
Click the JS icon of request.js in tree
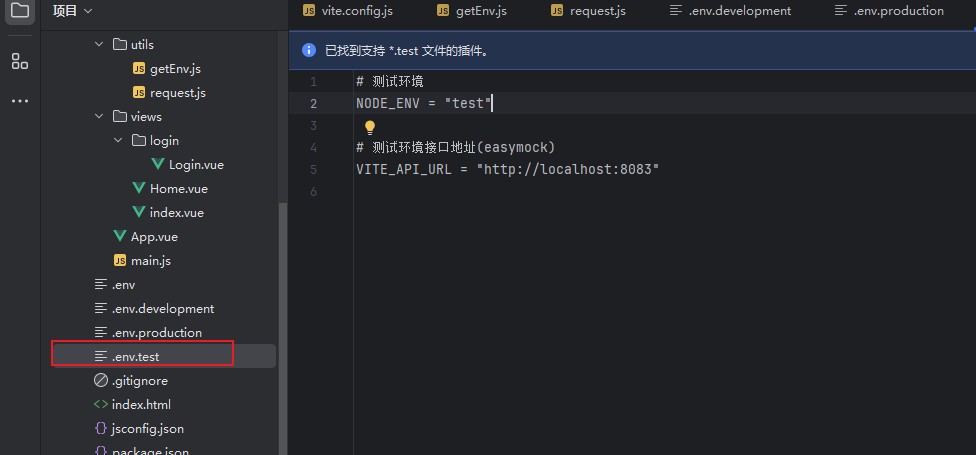(x=139, y=93)
